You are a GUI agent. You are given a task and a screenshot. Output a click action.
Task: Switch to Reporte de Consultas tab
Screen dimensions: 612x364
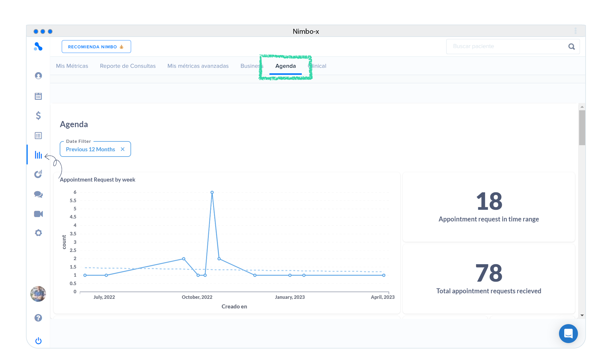[x=128, y=66]
